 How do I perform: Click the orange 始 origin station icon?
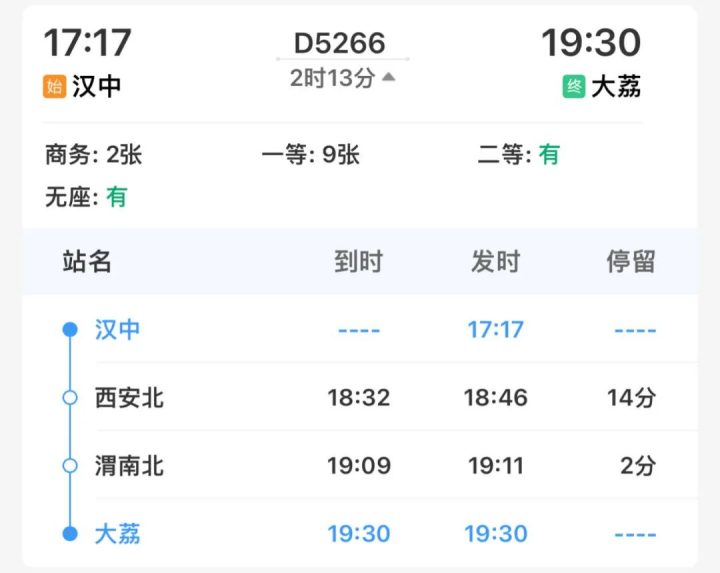54,87
